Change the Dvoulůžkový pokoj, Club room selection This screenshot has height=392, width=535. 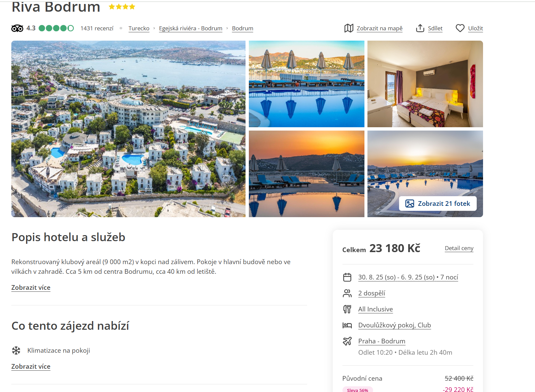[x=394, y=325]
